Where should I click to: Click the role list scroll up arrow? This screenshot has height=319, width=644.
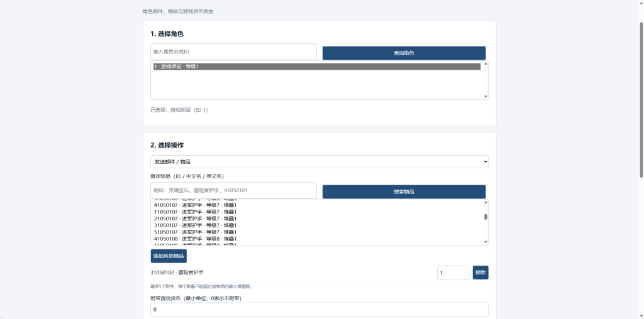[486, 63]
